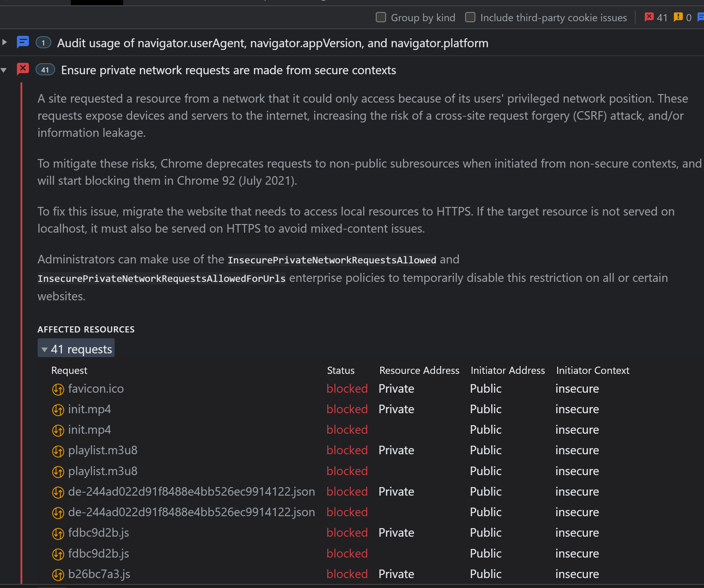This screenshot has width=704, height=588.
Task: Click the request icon beside the de-244ad022 json file
Action: click(x=58, y=492)
